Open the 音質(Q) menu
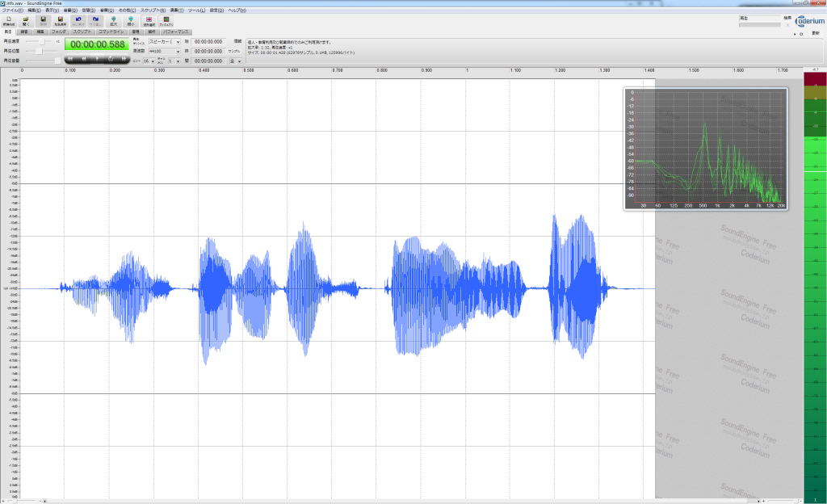 click(107, 10)
